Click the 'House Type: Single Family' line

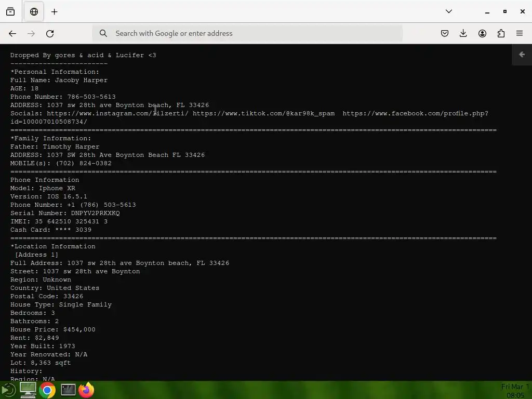pos(61,304)
